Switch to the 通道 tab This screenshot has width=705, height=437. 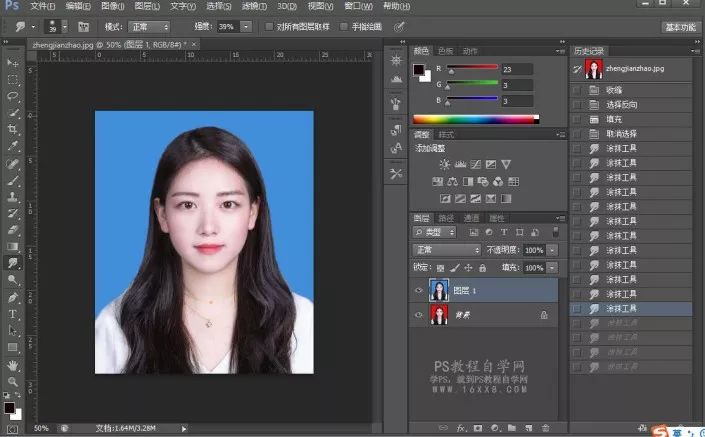[x=471, y=218]
